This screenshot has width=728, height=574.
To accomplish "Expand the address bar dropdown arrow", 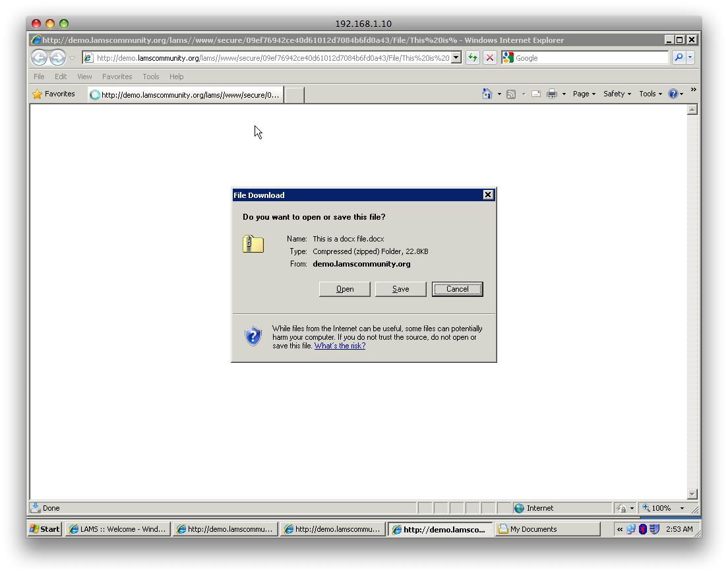I will (x=456, y=58).
